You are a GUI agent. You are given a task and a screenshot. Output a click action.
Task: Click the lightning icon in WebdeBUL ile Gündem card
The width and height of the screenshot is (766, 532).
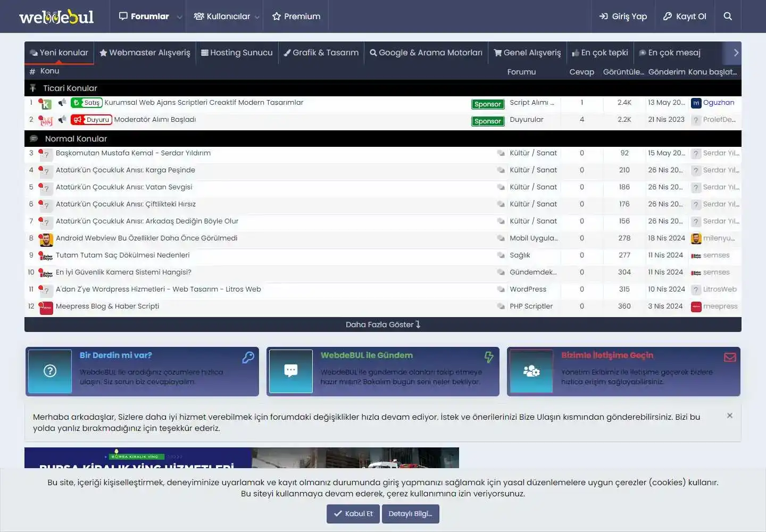[489, 358]
